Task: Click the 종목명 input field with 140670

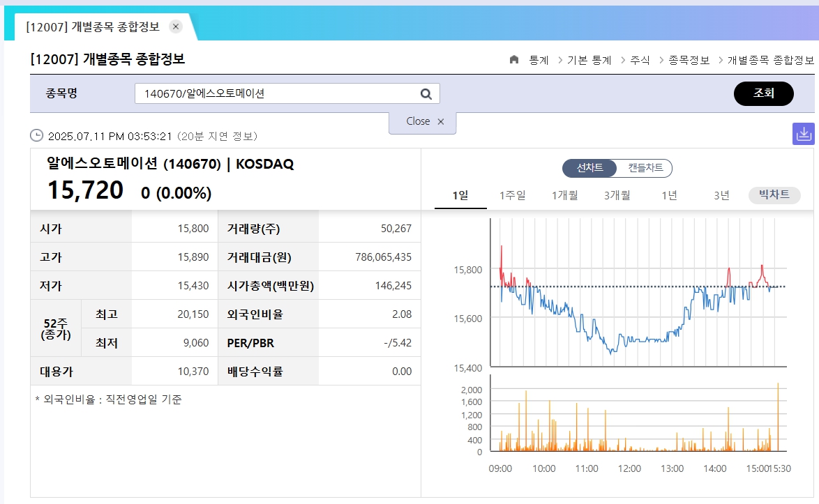Action: point(287,93)
